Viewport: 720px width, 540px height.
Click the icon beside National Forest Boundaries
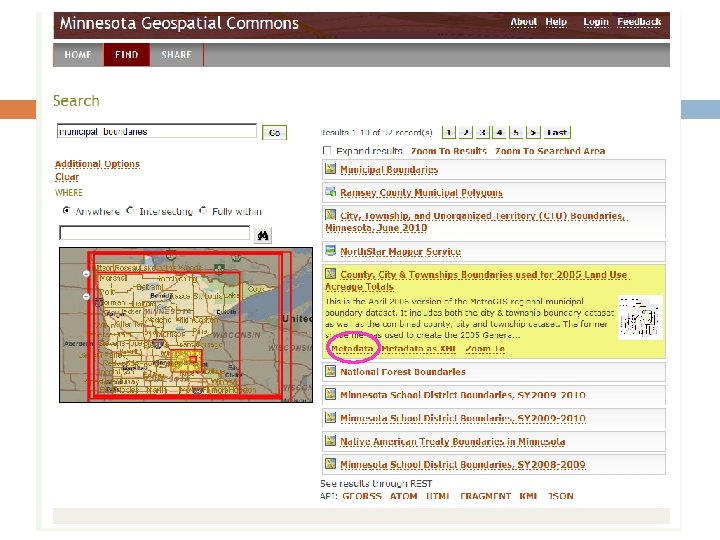tap(330, 371)
